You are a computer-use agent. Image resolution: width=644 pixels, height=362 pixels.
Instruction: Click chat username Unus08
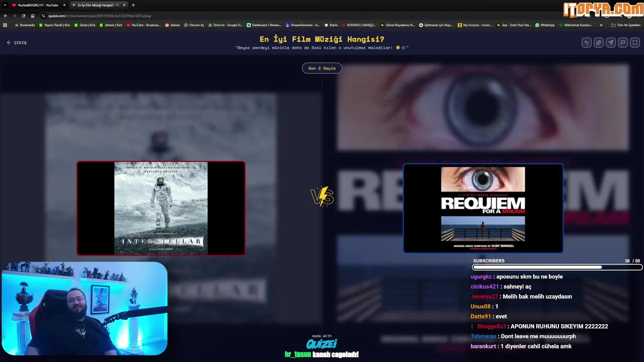point(480,306)
